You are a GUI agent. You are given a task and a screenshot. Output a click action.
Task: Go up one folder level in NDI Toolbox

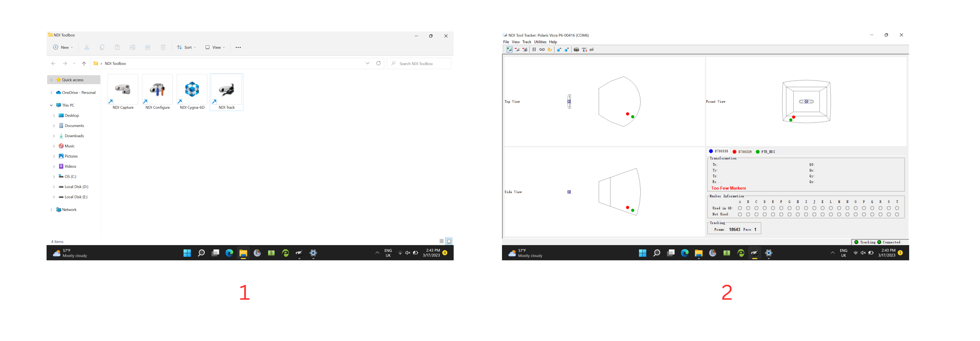(84, 64)
